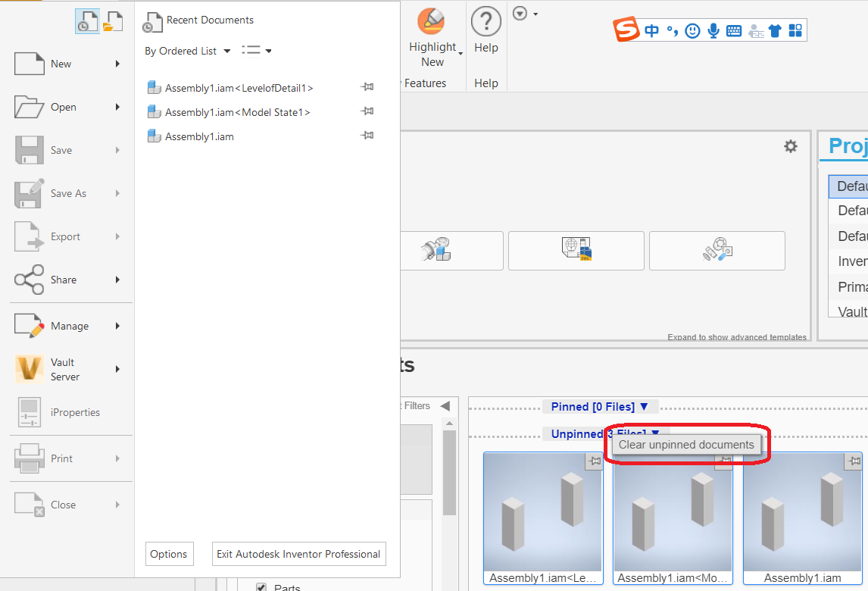This screenshot has width=868, height=591.
Task: Pin plain Assembly1.iam in recent list
Action: (367, 136)
